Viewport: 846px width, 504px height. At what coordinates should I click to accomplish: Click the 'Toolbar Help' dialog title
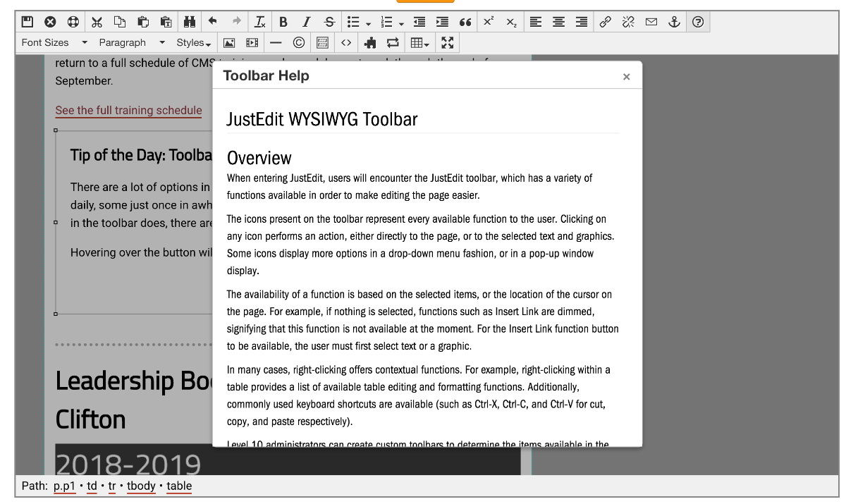point(266,75)
